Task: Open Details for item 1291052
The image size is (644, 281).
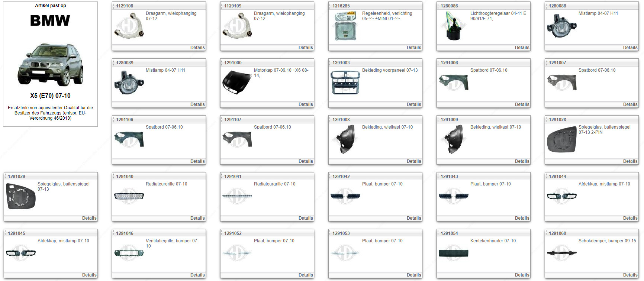Action: [x=306, y=275]
